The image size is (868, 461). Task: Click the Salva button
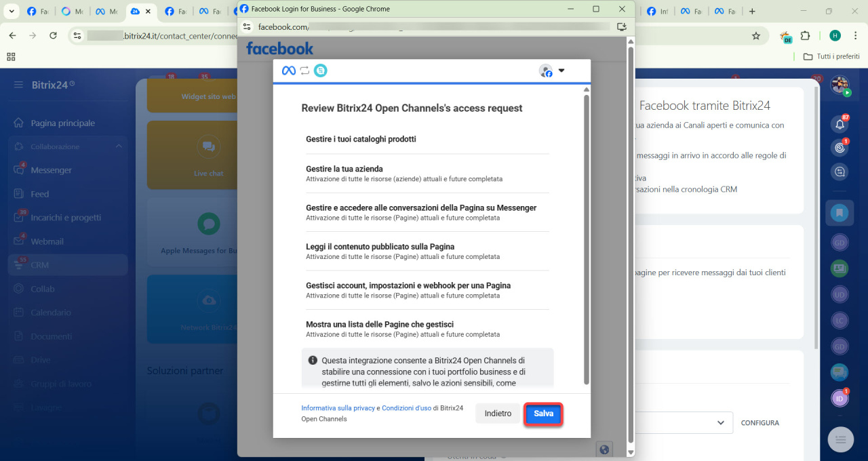(543, 414)
